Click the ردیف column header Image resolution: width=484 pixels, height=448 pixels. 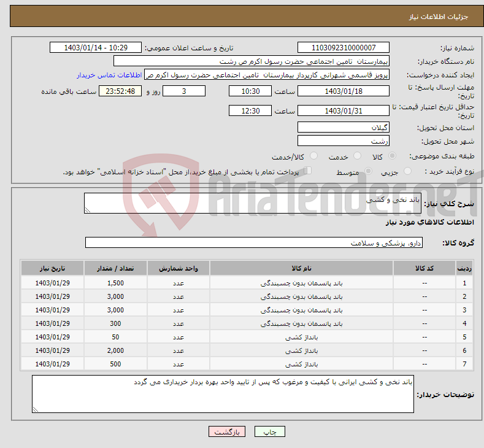click(x=464, y=268)
